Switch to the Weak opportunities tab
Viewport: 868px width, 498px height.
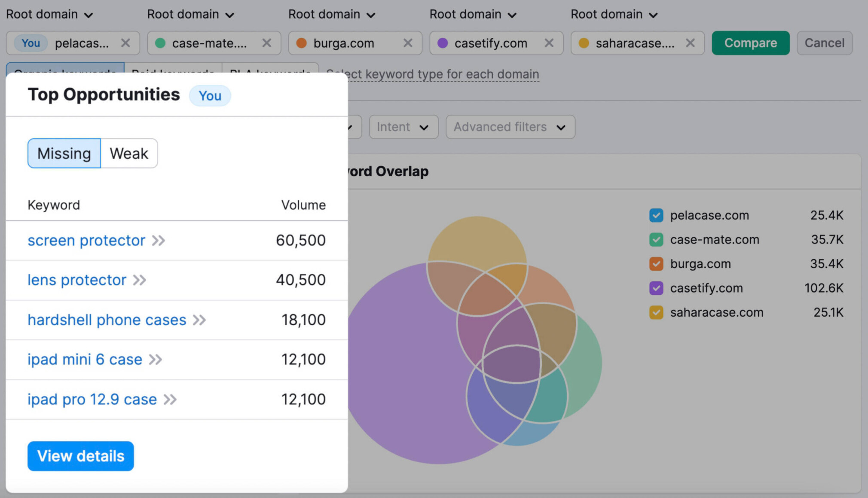[129, 153]
